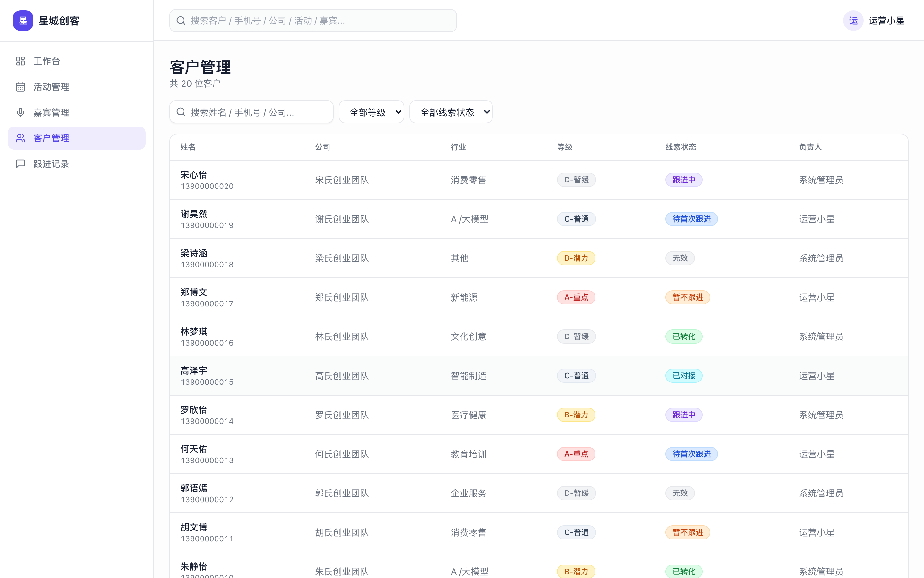Image resolution: width=924 pixels, height=578 pixels.
Task: Click the 暂不跟进 badge for 胡文博
Action: (687, 532)
